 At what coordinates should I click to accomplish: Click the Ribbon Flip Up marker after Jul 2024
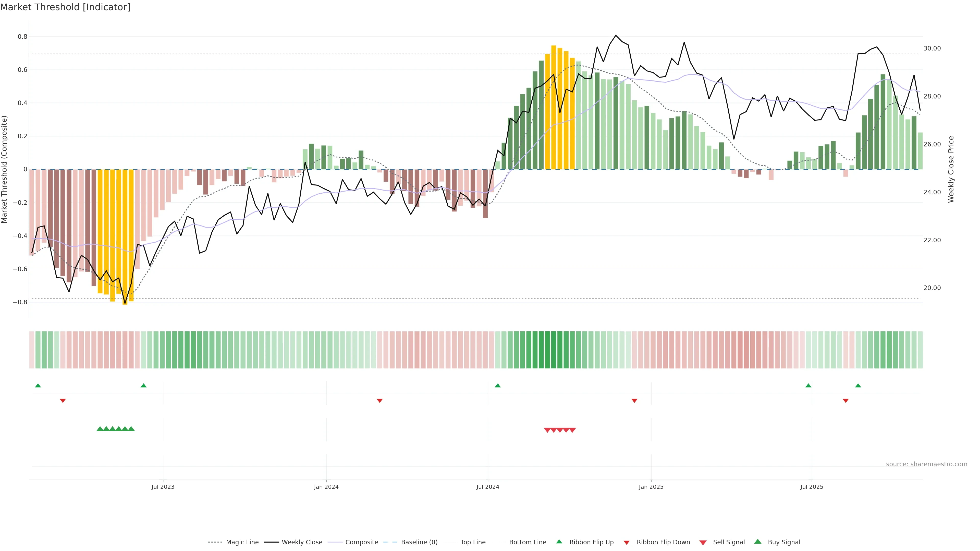(498, 386)
